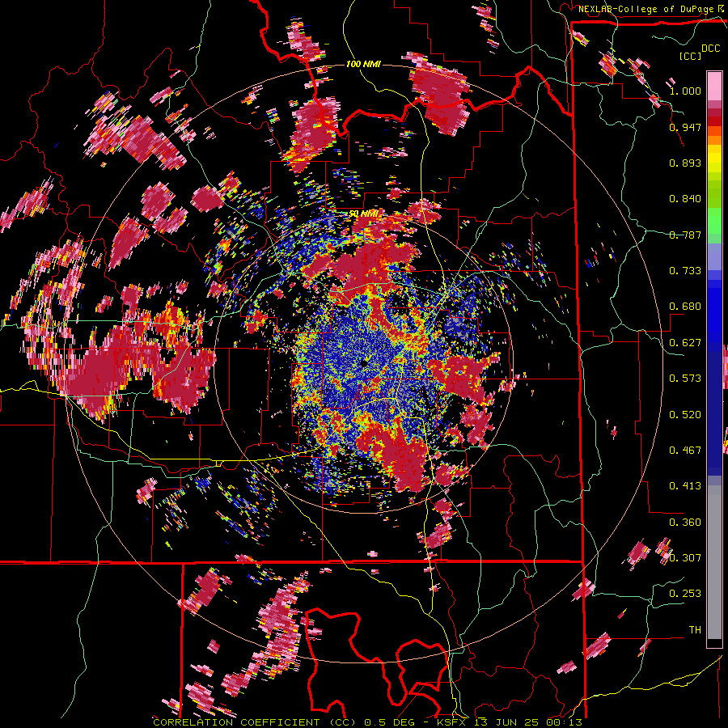Click the 0.840 scale value

[x=685, y=199]
